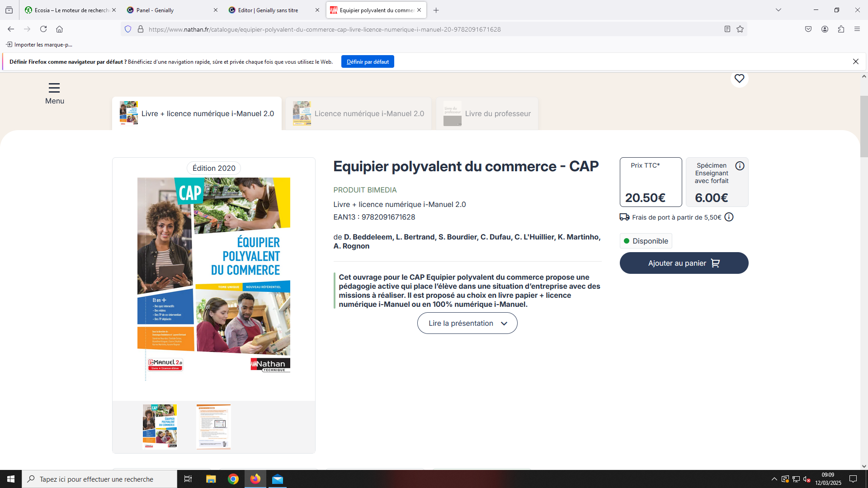This screenshot has width=868, height=488.
Task: Click the Définir par défaut button
Action: [368, 61]
